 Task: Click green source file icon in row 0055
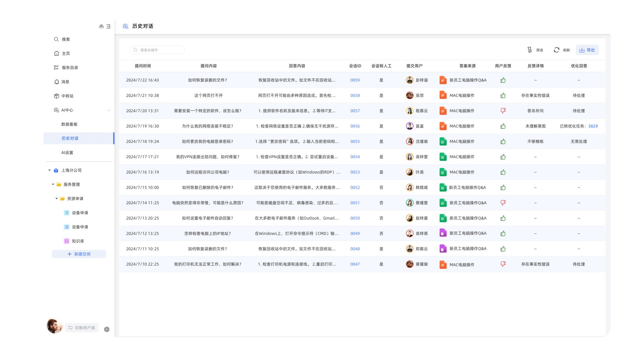click(x=443, y=141)
